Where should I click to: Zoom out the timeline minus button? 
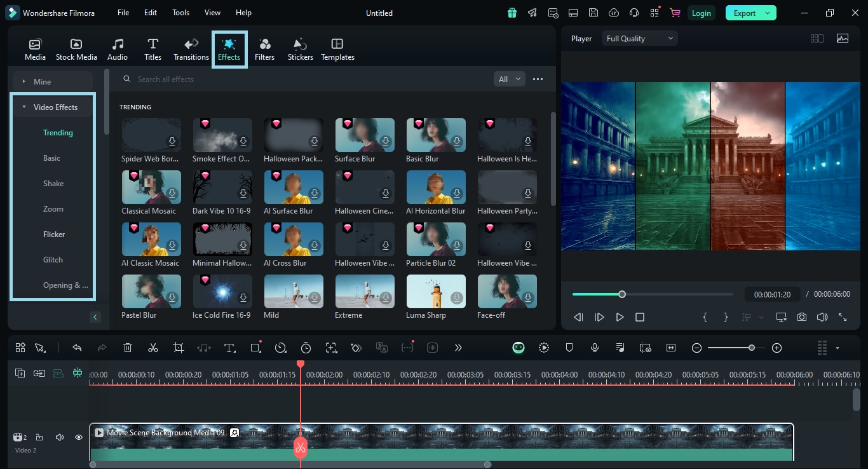tap(696, 348)
